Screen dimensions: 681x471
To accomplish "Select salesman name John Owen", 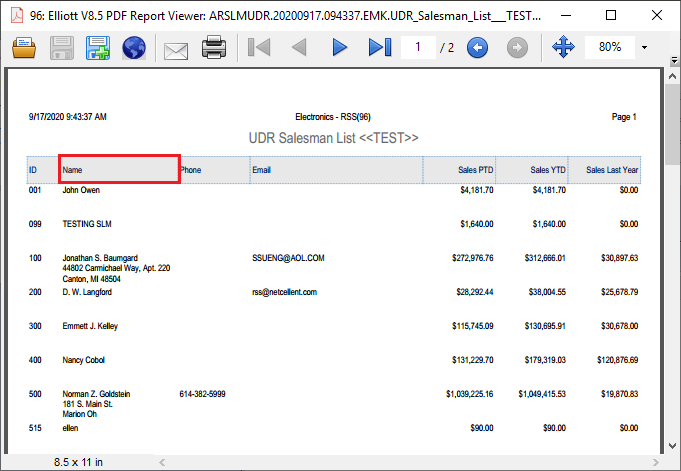I will 81,190.
